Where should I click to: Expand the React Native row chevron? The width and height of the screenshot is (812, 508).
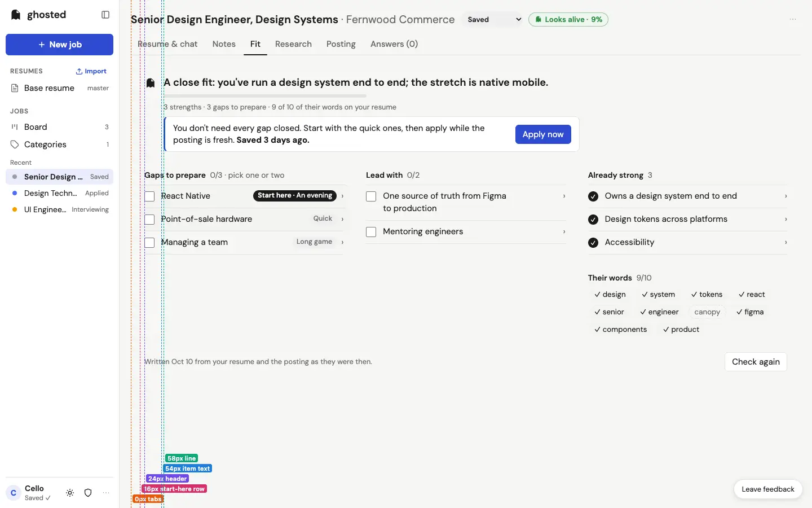342,196
